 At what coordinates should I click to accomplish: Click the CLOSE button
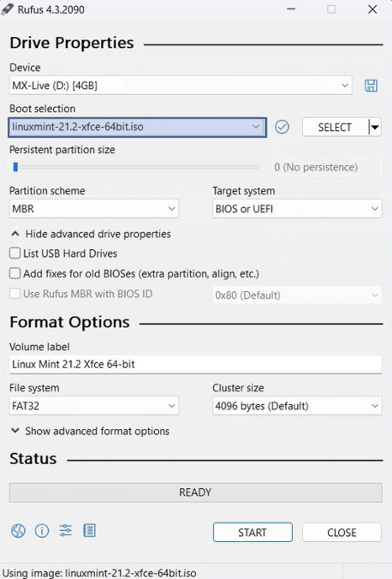[x=342, y=533]
